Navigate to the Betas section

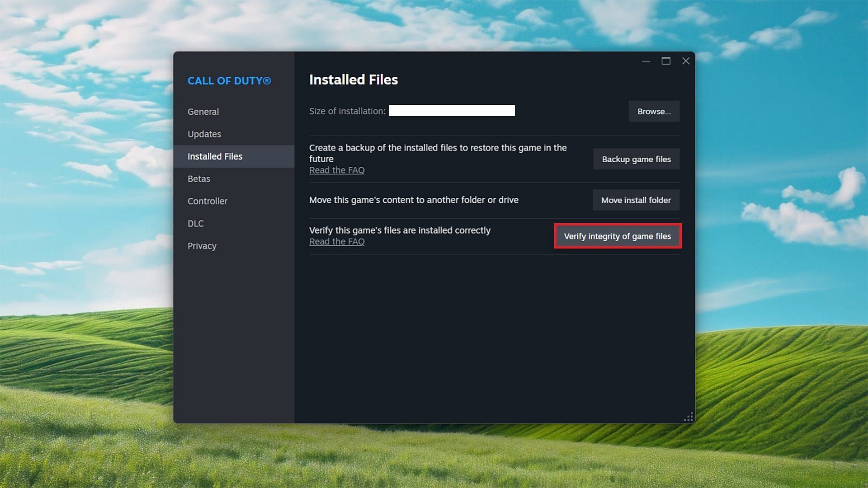point(198,178)
